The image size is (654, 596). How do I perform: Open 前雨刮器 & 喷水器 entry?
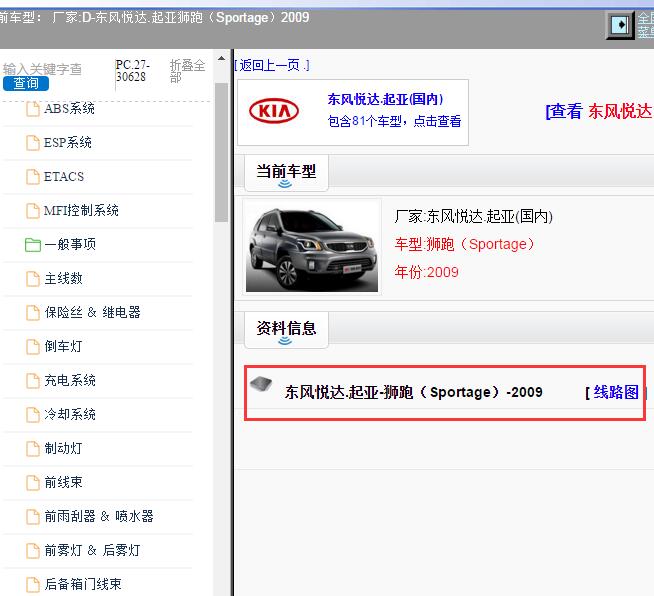[x=99, y=516]
